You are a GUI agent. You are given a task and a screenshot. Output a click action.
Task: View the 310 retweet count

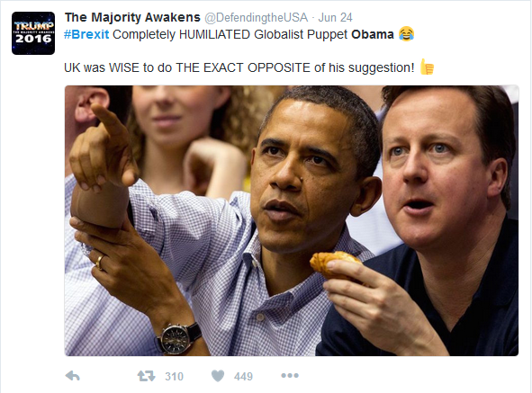(x=174, y=377)
